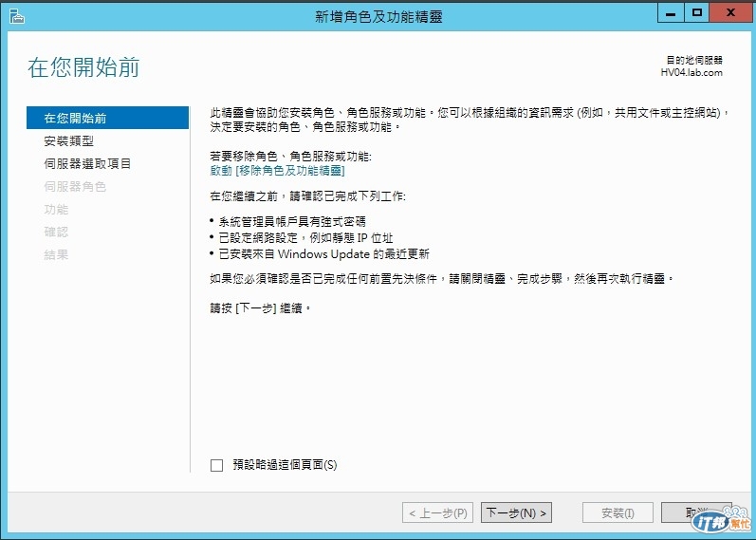Screen dimensions: 756x540
Task: Open 啟動 [移除角色及功能精靈] link
Action: pos(277,171)
